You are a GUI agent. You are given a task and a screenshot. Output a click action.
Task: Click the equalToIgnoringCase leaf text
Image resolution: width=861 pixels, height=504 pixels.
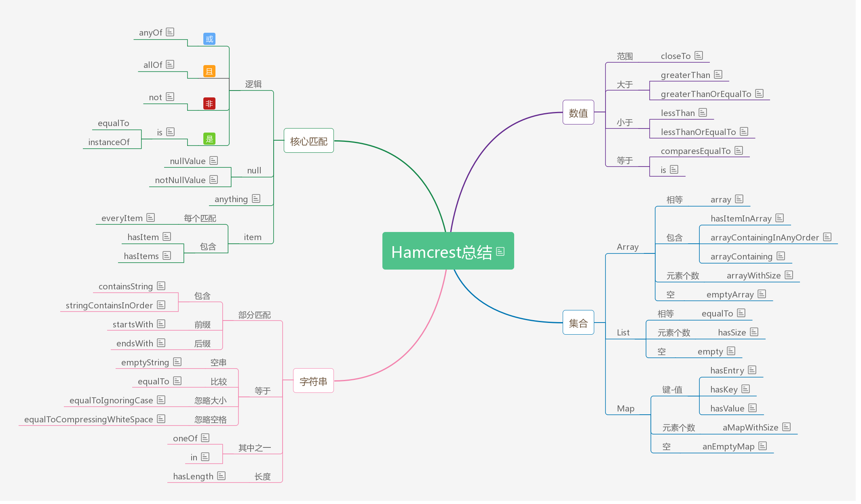pos(112,401)
